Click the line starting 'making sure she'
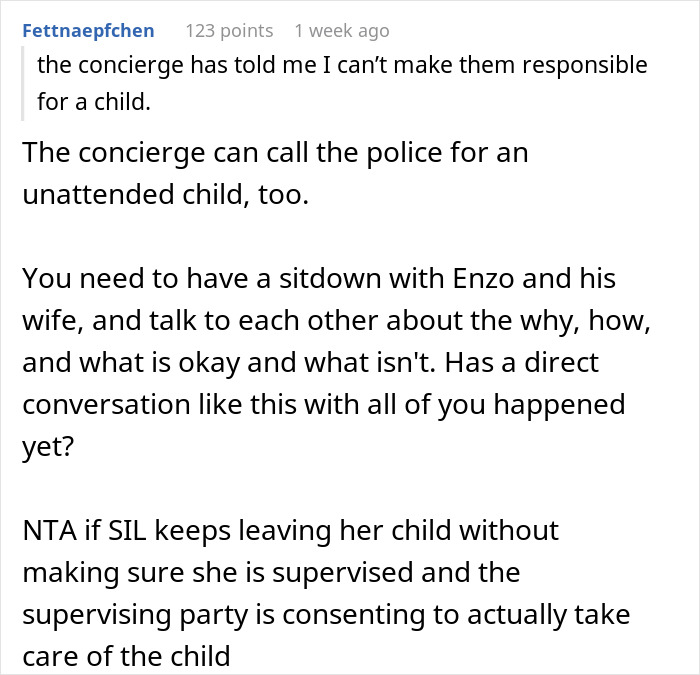Viewport: 700px width, 675px height. point(270,572)
